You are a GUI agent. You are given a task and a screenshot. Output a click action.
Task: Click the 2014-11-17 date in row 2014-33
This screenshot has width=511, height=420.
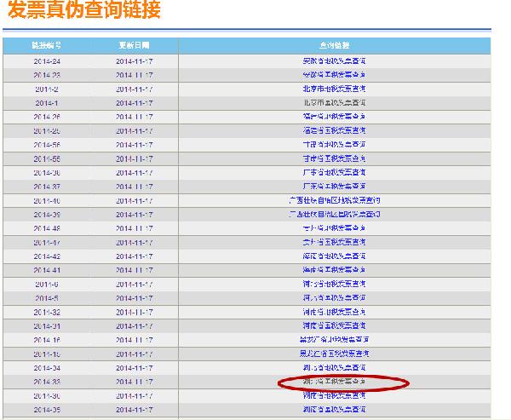[135, 382]
